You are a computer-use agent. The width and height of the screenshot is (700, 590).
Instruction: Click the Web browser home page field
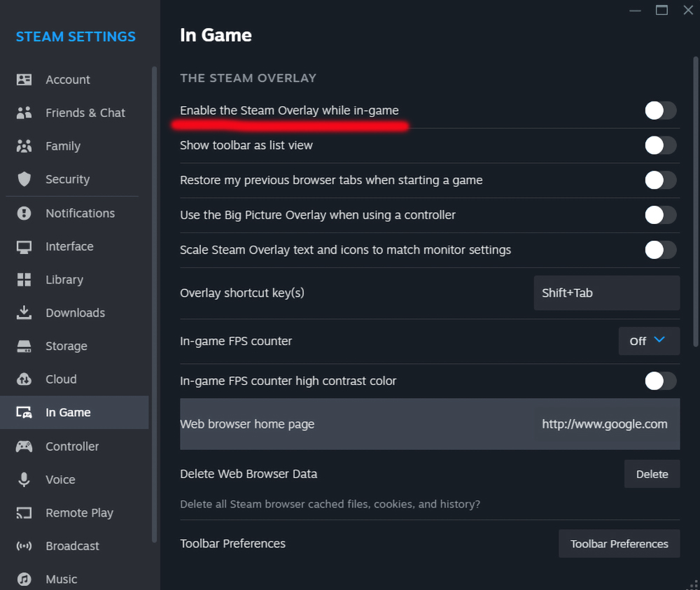point(606,424)
